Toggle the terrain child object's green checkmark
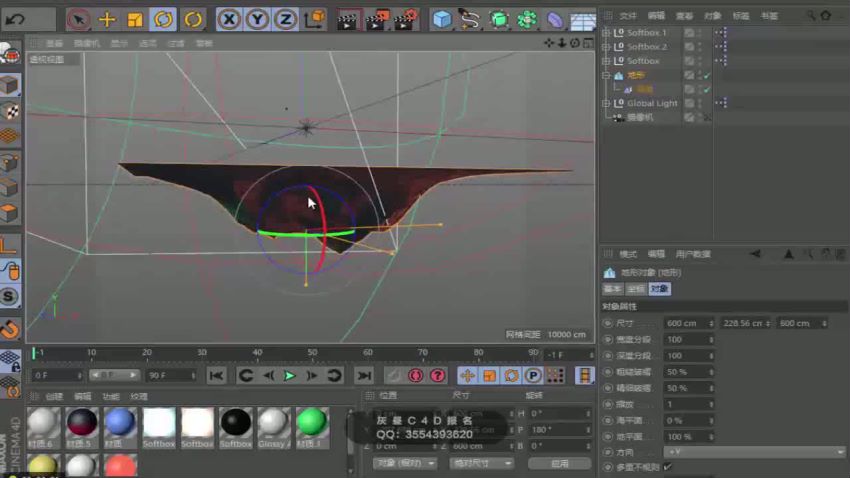 click(707, 89)
